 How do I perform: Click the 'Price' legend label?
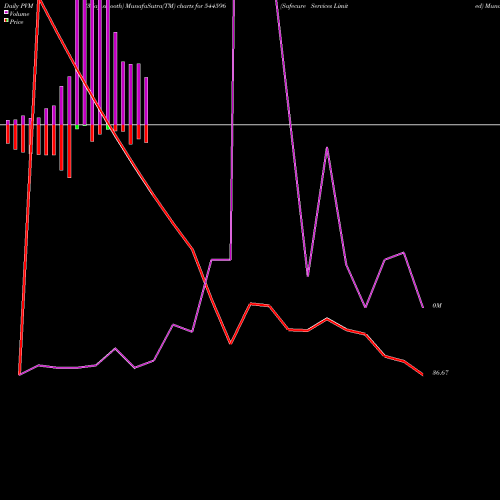point(17,22)
